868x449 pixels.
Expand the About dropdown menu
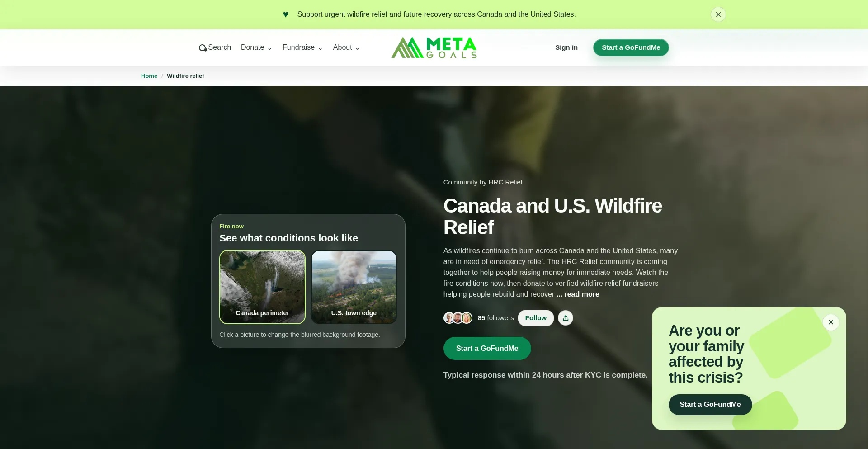pos(346,47)
